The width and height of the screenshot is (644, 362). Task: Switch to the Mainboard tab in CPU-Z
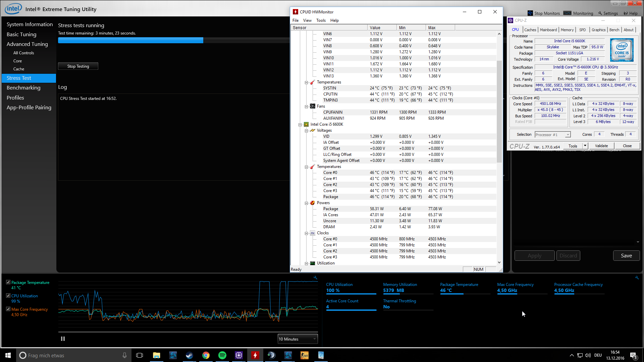coord(548,30)
